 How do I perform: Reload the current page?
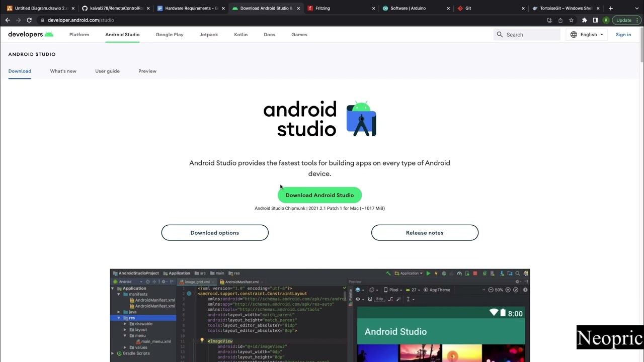[x=29, y=20]
